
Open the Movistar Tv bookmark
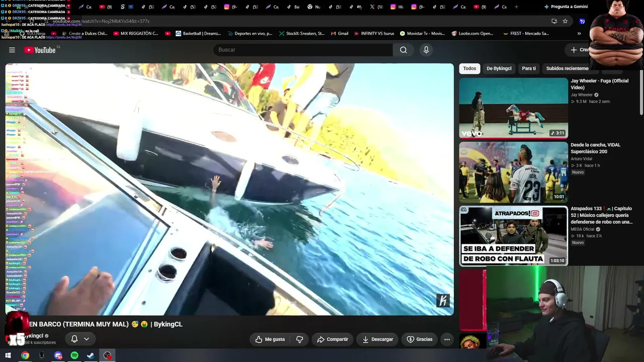[422, 34]
